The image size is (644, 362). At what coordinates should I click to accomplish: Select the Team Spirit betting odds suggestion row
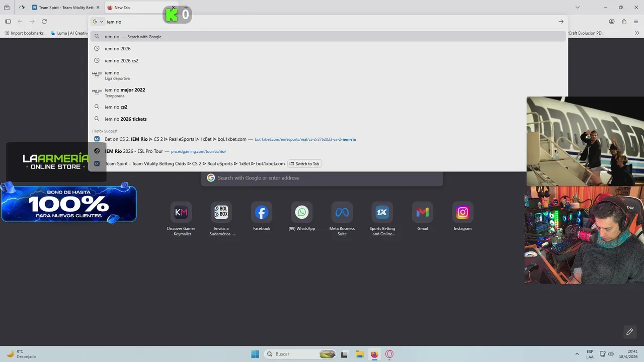click(x=328, y=163)
